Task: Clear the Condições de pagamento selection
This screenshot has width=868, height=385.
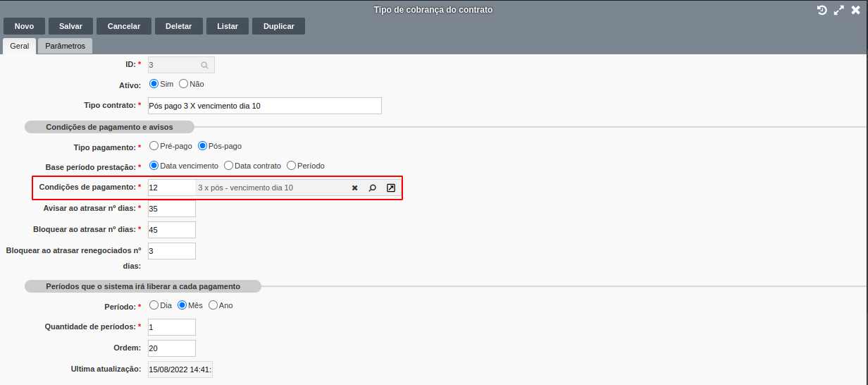Action: [x=355, y=188]
